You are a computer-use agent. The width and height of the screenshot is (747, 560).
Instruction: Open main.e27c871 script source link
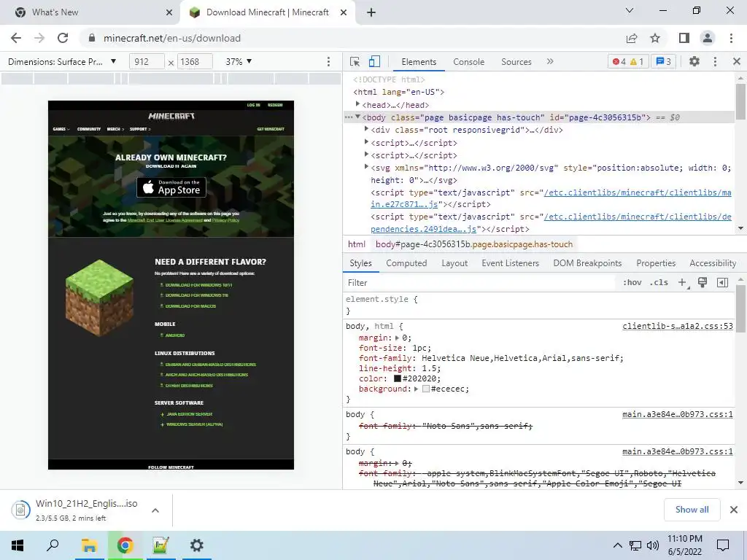tap(551, 198)
